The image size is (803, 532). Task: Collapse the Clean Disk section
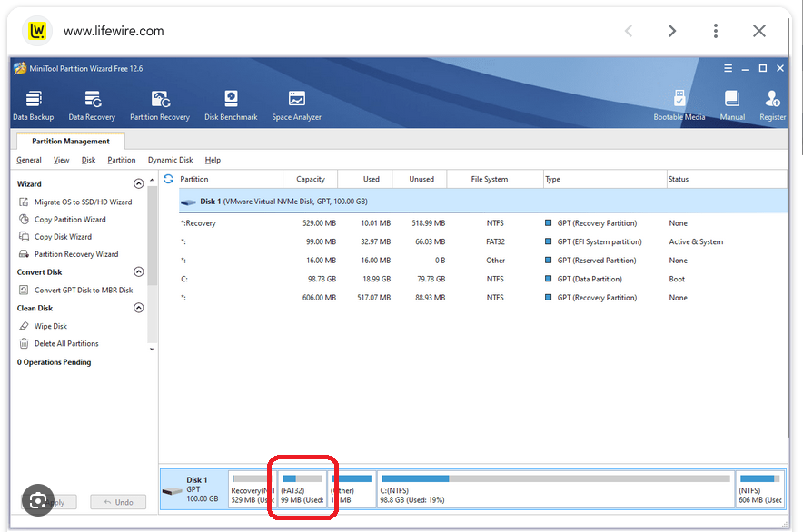coord(138,308)
